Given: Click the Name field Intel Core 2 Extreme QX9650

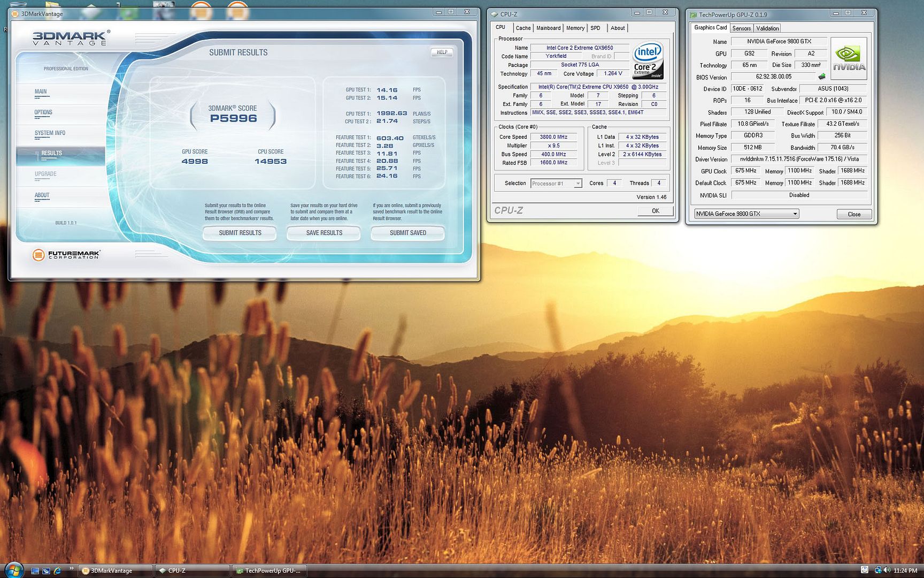Looking at the screenshot, I should click(580, 48).
